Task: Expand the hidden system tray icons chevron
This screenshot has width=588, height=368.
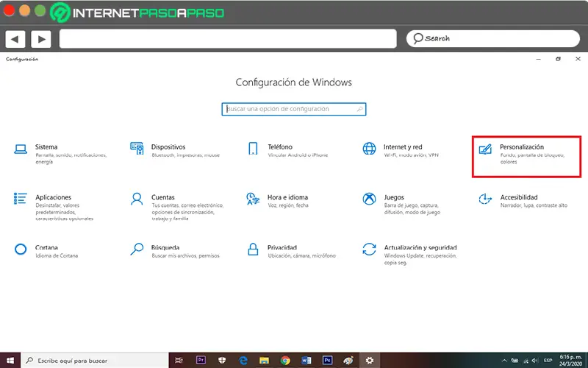Action: [504, 361]
